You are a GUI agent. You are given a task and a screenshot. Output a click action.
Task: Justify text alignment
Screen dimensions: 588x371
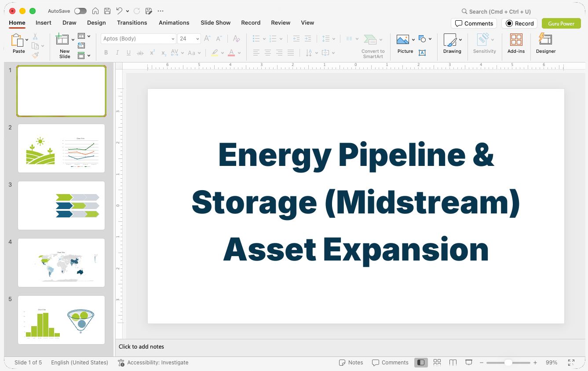click(291, 53)
